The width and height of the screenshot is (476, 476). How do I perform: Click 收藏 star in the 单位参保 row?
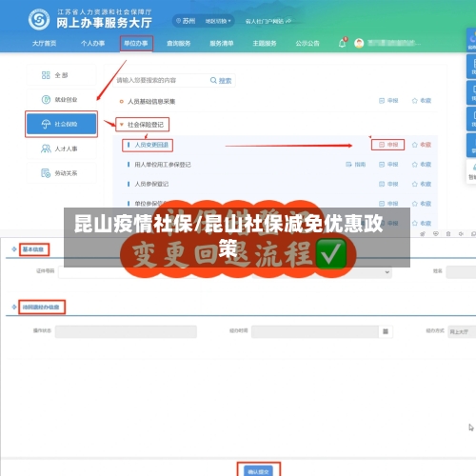tap(422, 204)
